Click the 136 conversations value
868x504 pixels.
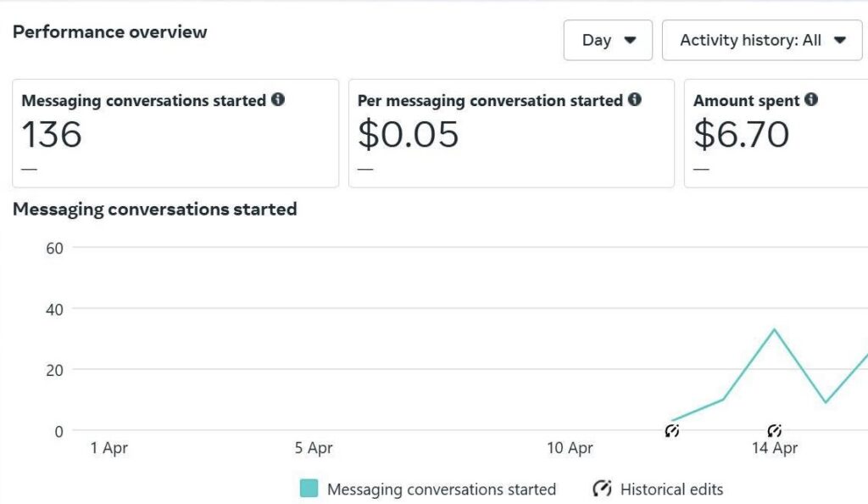point(52,135)
